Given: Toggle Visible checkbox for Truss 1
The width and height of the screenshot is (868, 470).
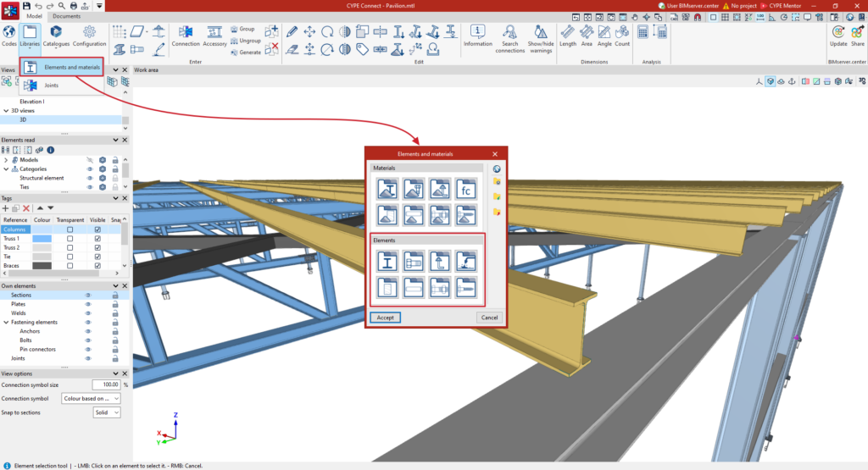Looking at the screenshot, I should click(x=97, y=238).
